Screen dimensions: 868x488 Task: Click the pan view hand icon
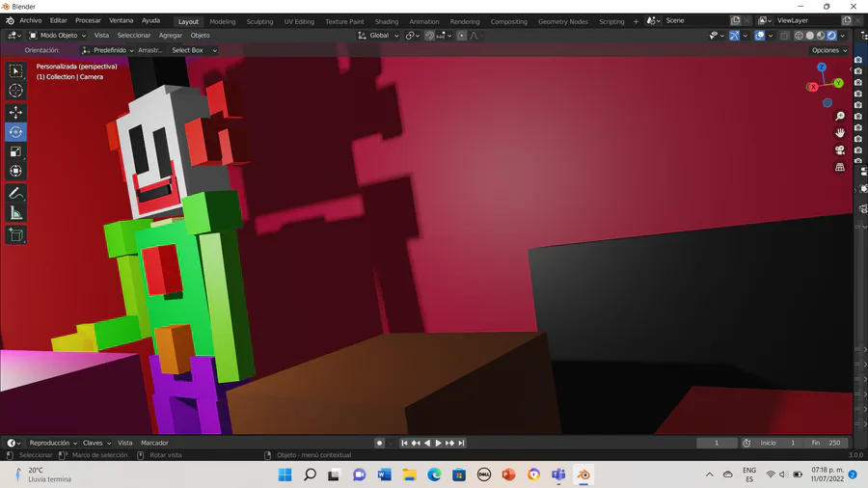pyautogui.click(x=840, y=133)
